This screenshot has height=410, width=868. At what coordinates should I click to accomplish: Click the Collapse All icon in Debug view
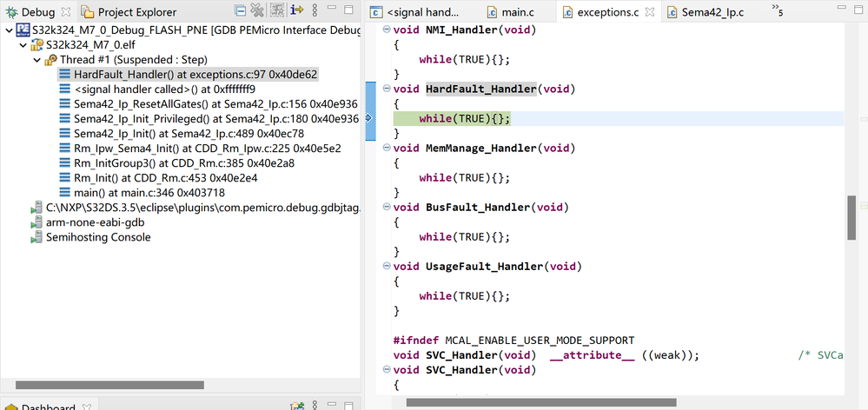[240, 10]
